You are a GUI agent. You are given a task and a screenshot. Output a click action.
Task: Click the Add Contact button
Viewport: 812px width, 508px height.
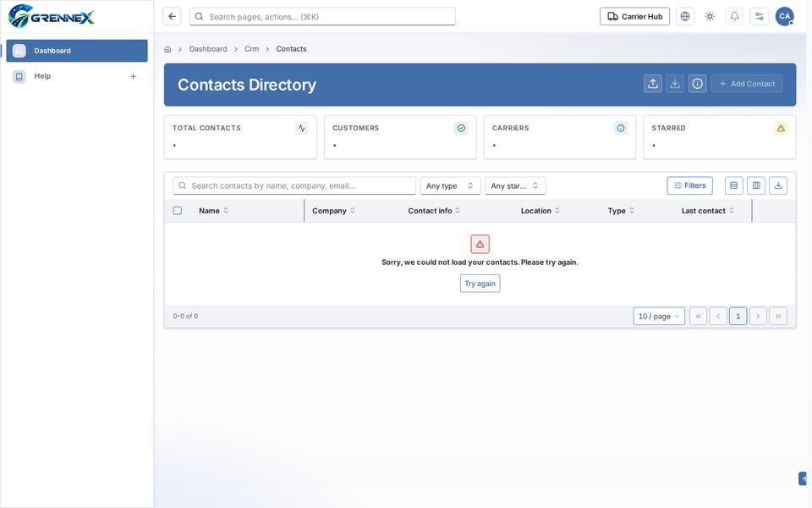(x=747, y=84)
